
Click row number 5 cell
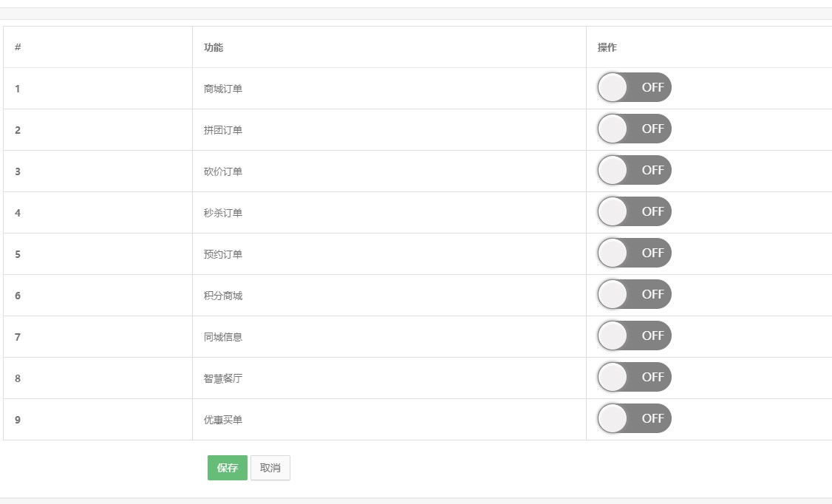tap(18, 254)
